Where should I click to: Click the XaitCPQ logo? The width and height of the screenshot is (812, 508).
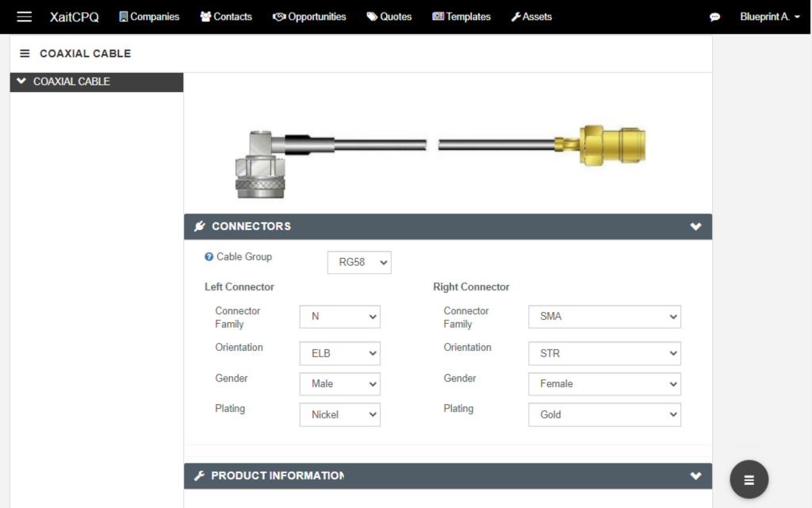point(74,16)
